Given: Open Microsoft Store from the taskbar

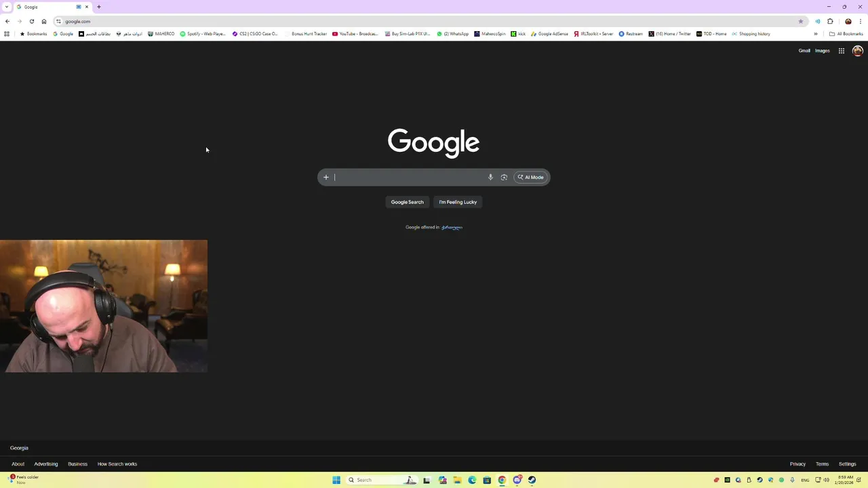Looking at the screenshot, I should pyautogui.click(x=487, y=480).
